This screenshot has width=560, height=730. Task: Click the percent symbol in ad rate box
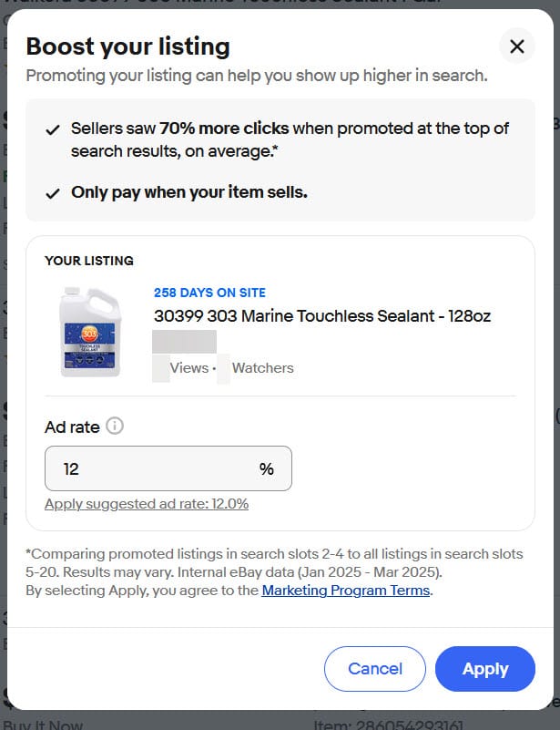point(266,469)
